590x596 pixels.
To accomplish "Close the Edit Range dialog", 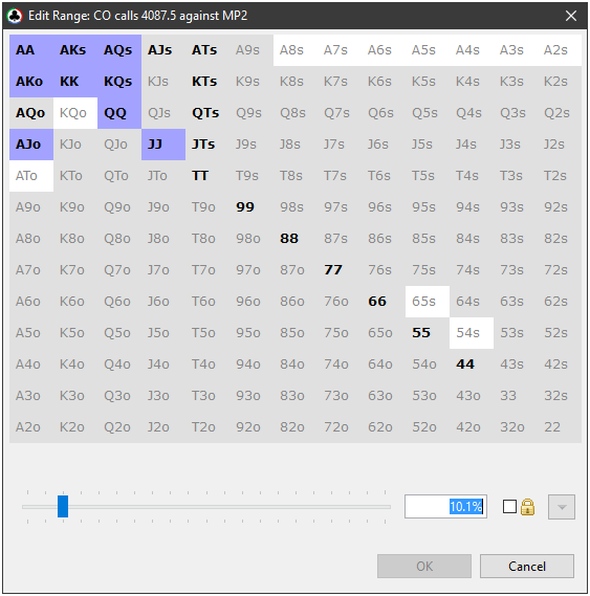I will [571, 16].
